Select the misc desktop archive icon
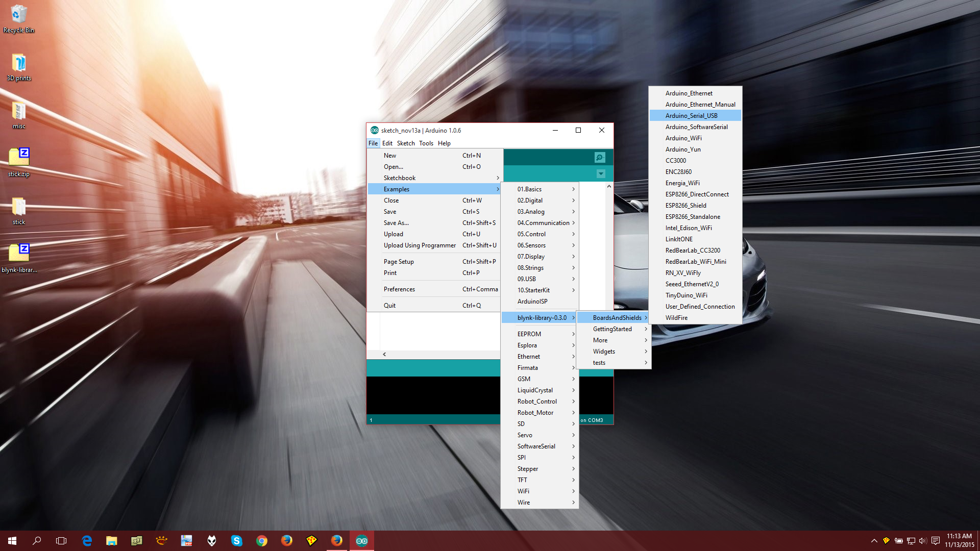The image size is (980, 551). pyautogui.click(x=19, y=115)
